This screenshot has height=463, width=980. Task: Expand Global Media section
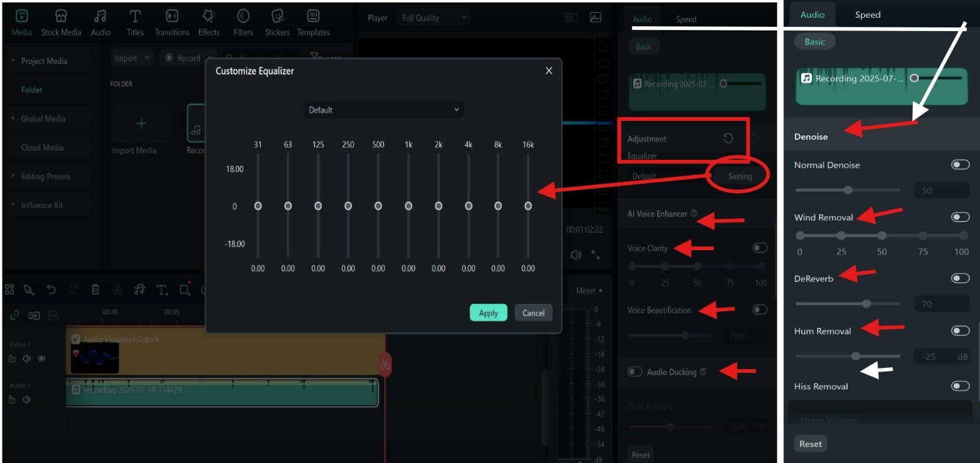click(x=13, y=118)
